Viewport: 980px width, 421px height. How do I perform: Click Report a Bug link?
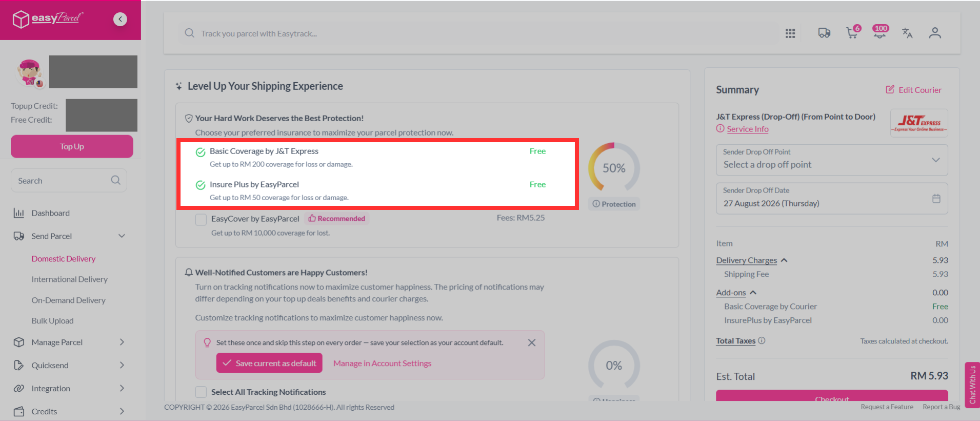click(942, 407)
